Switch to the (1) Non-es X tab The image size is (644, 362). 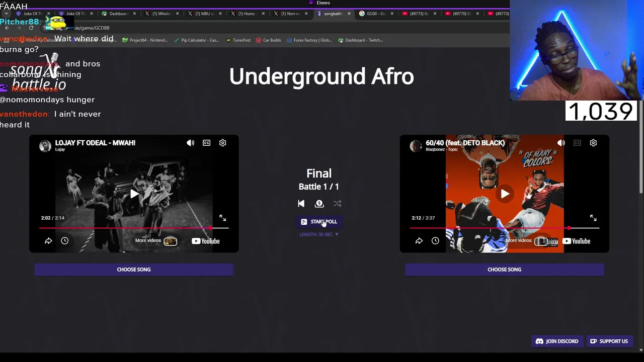pyautogui.click(x=289, y=14)
